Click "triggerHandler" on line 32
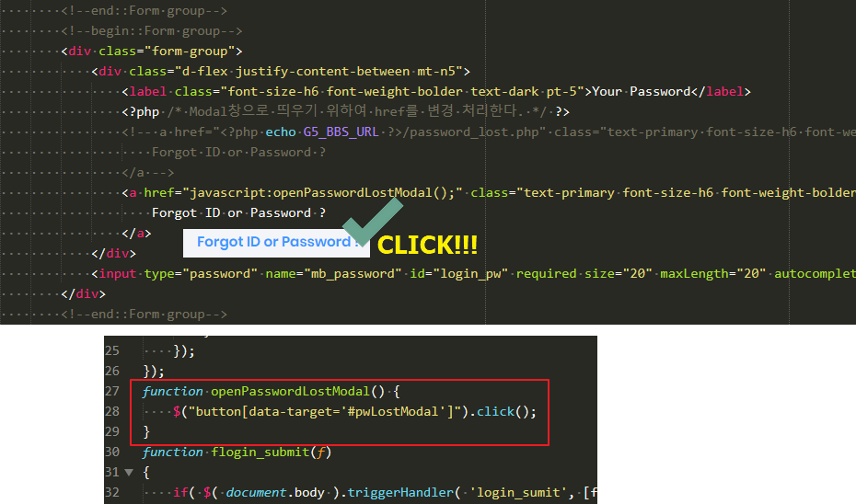The height and width of the screenshot is (504, 856). pyautogui.click(x=400, y=493)
